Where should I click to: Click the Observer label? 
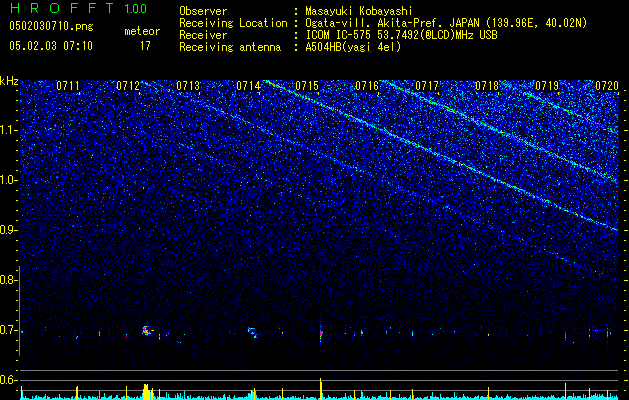point(203,11)
